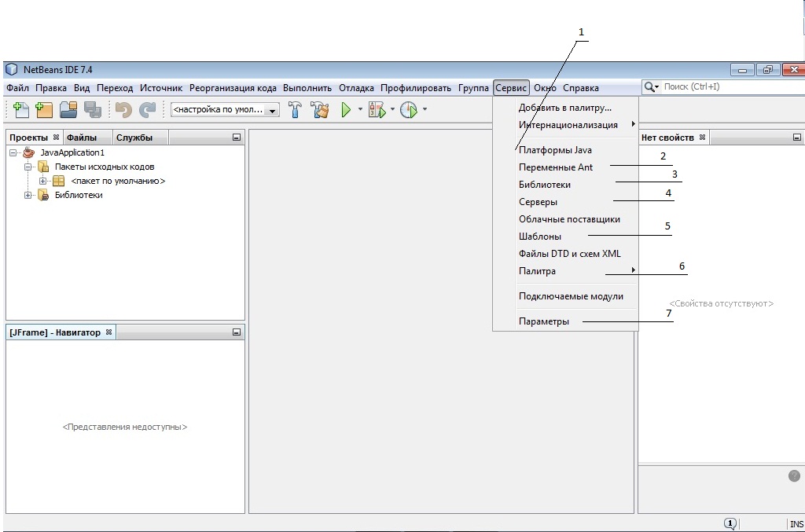Close the Нет свойств tab
The image size is (805, 532).
[x=702, y=137]
